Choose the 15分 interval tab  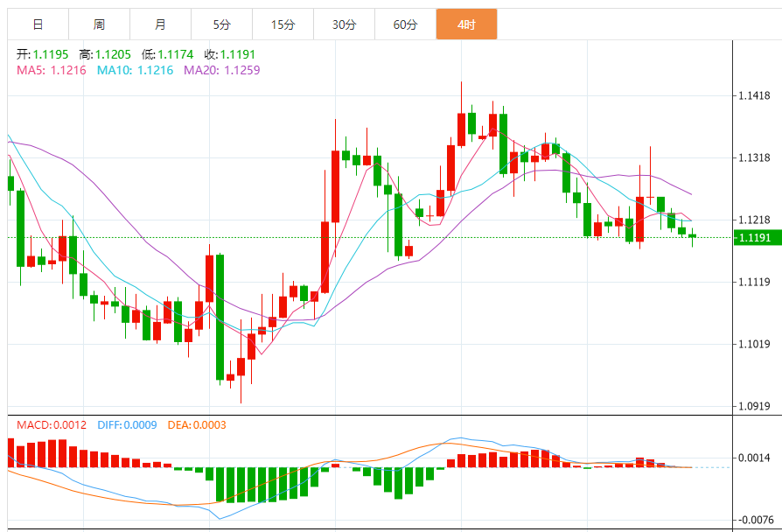[x=283, y=24]
